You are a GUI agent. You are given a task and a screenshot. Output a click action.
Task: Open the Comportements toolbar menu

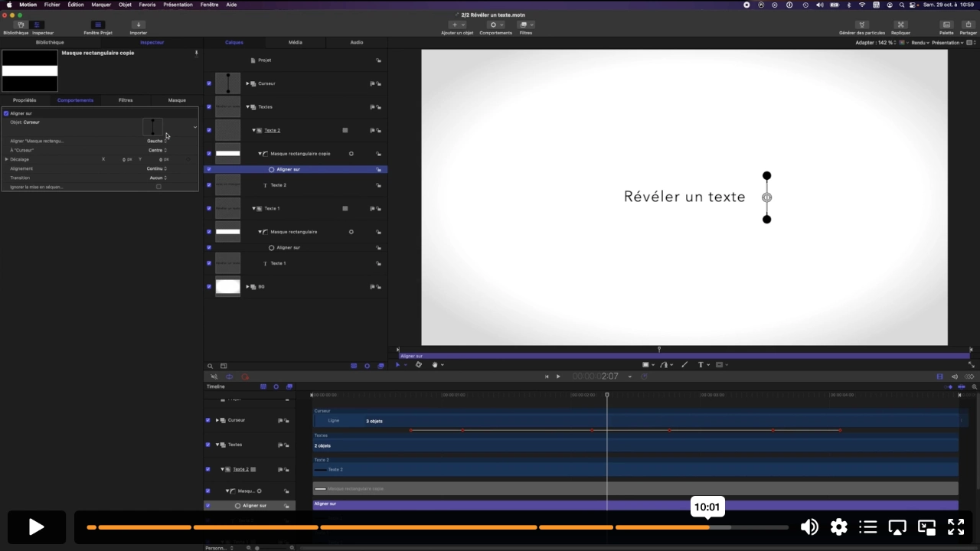pos(496,24)
